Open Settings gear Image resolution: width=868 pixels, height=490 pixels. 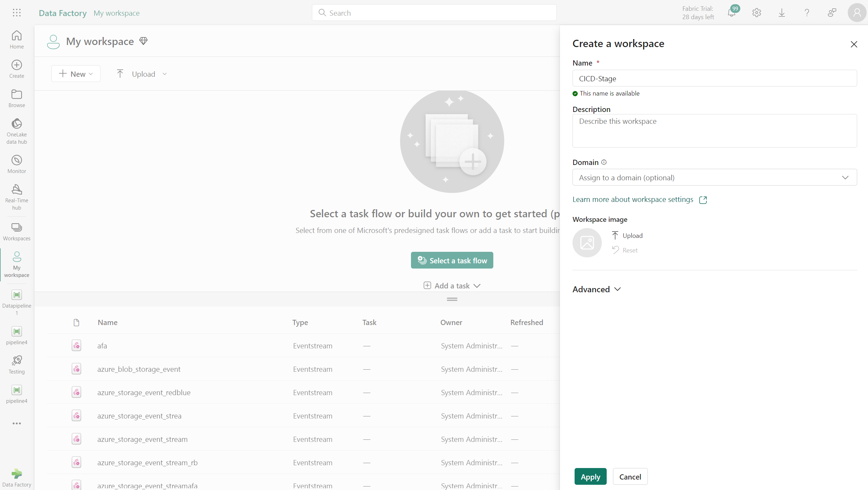coord(757,13)
